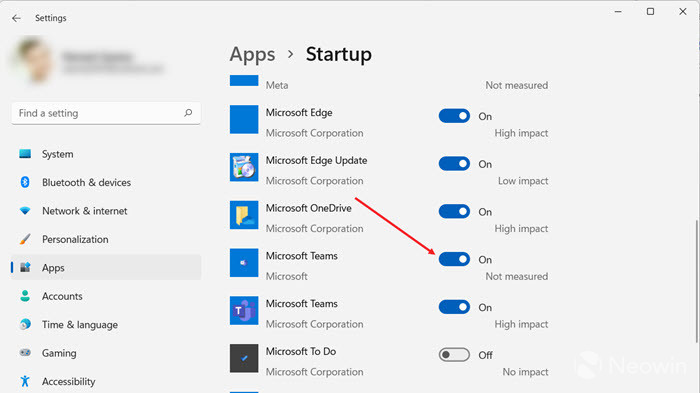Image resolution: width=700 pixels, height=393 pixels.
Task: Enable Microsoft To Do startup toggle
Action: click(454, 355)
